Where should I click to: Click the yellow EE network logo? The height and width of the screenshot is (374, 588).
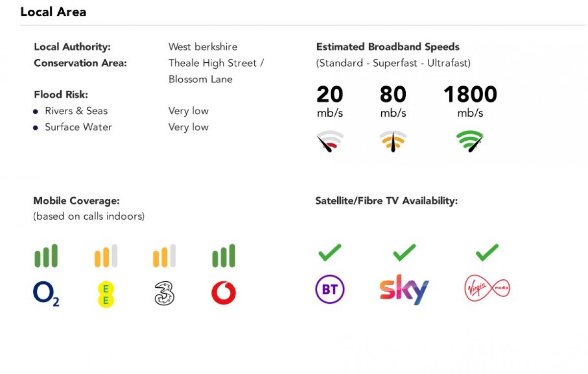click(105, 295)
